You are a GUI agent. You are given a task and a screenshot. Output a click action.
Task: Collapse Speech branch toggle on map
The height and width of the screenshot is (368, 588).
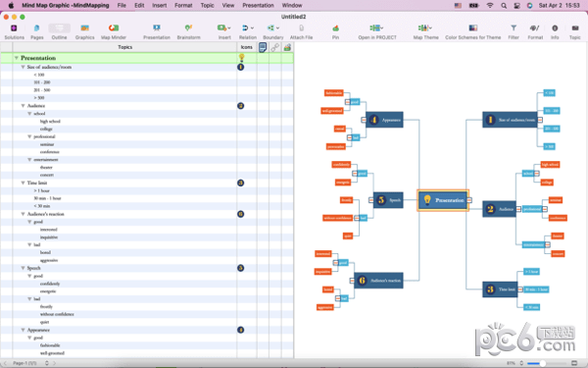[x=370, y=200]
